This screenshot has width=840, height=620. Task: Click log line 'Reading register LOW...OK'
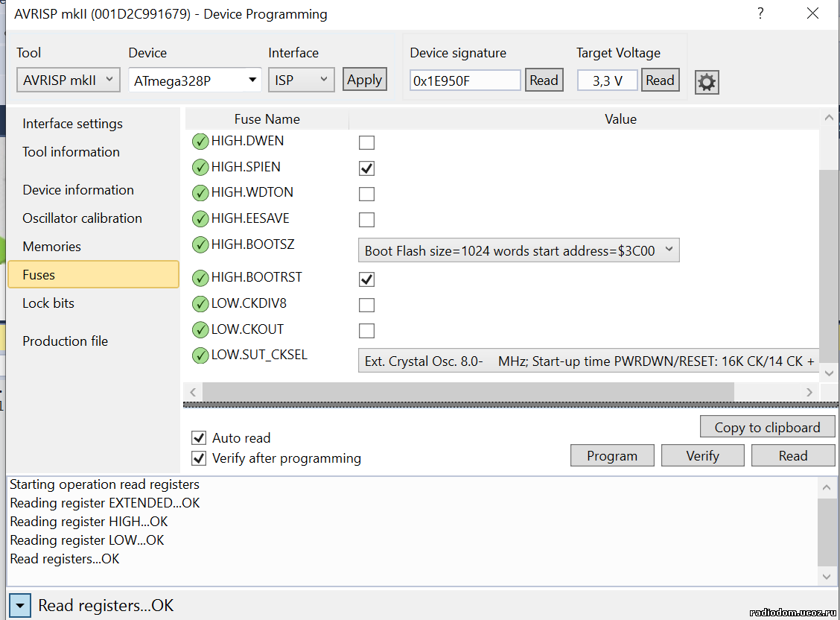[x=87, y=540]
